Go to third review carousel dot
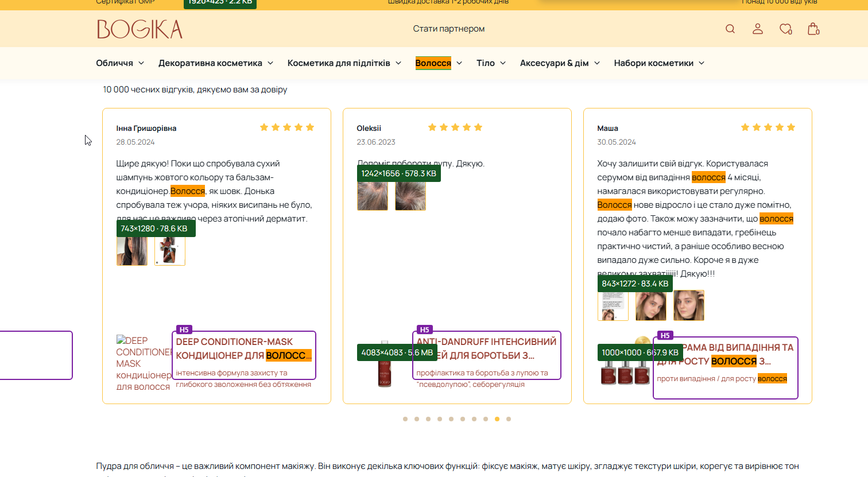This screenshot has width=868, height=477. pyautogui.click(x=428, y=419)
